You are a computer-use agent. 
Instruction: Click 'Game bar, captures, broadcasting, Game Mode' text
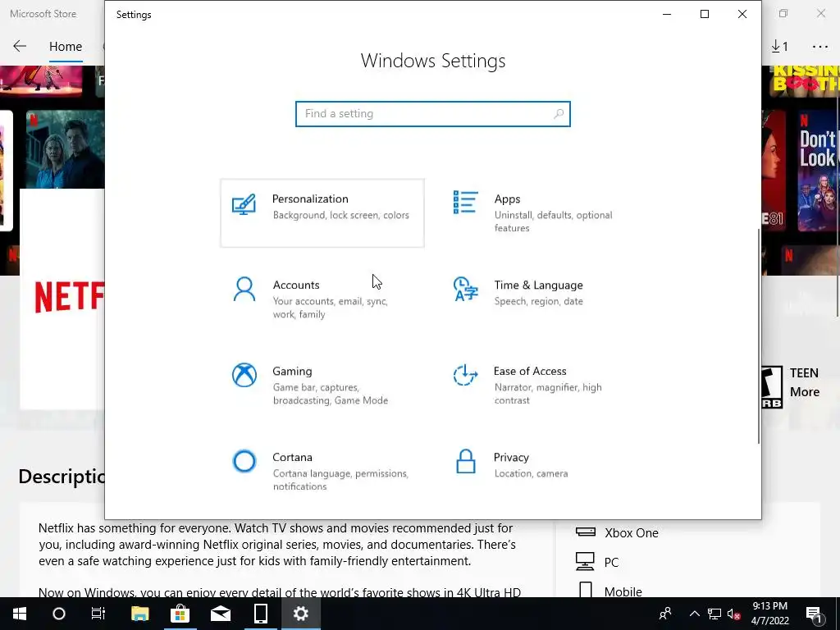coord(330,393)
